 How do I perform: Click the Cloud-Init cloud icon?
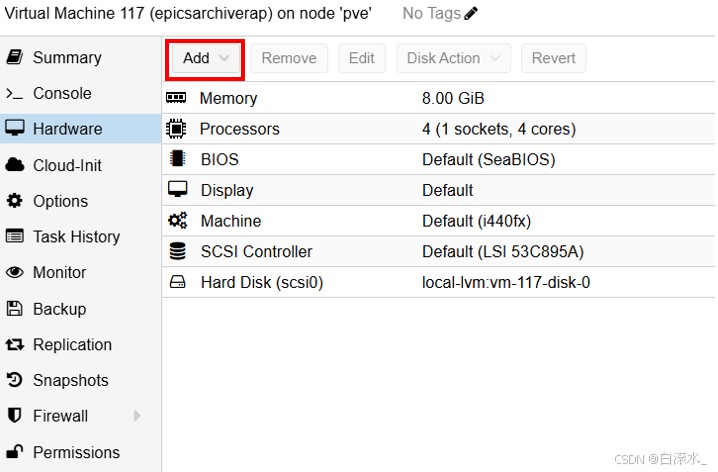pyautogui.click(x=15, y=165)
